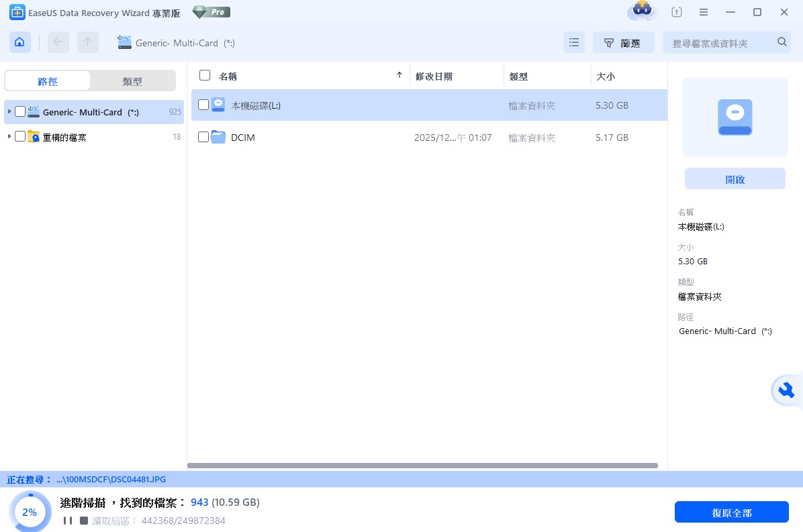Click the drive icon beside Generic- Multi-Card tree item

click(34, 111)
